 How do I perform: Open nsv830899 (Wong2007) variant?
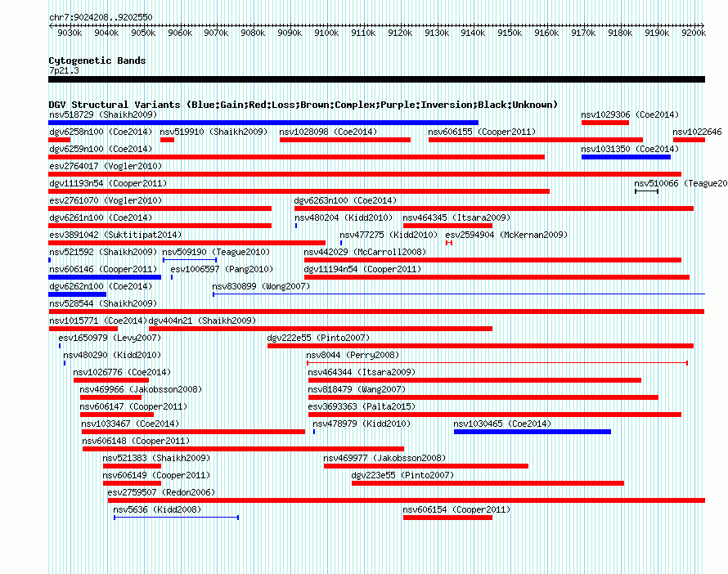click(261, 286)
